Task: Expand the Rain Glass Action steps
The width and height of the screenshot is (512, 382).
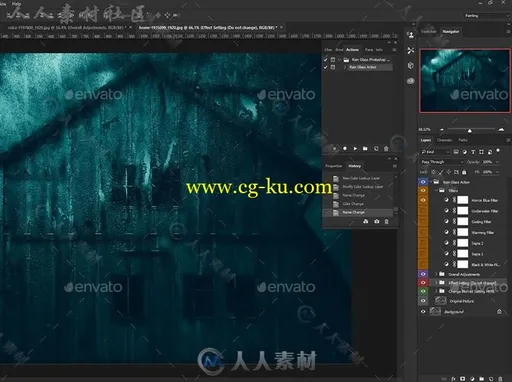Action: (344, 67)
